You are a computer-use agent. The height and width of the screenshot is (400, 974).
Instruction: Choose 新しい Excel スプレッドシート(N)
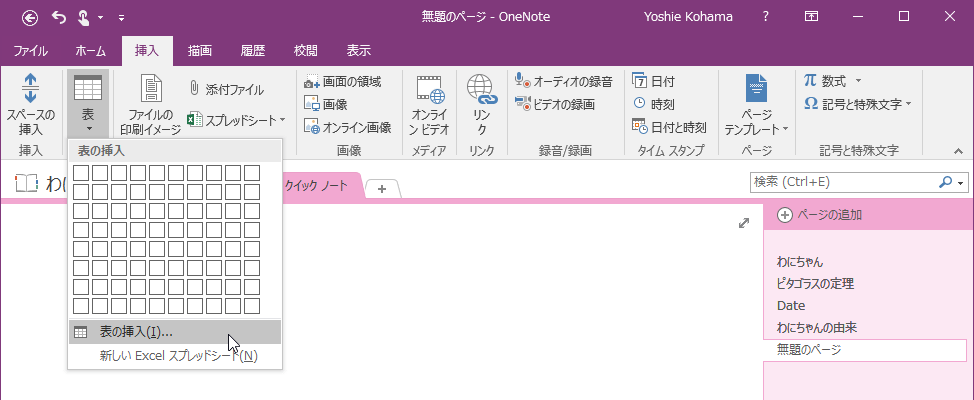coord(175,356)
